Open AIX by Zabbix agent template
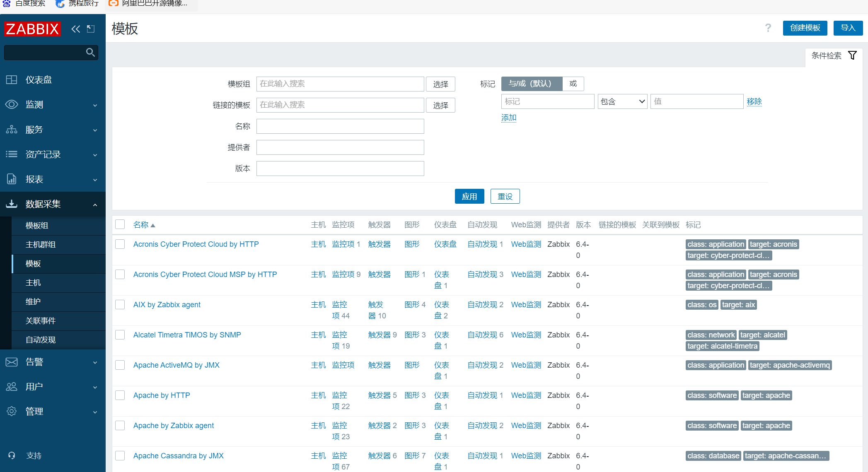Image resolution: width=868 pixels, height=472 pixels. click(x=167, y=305)
